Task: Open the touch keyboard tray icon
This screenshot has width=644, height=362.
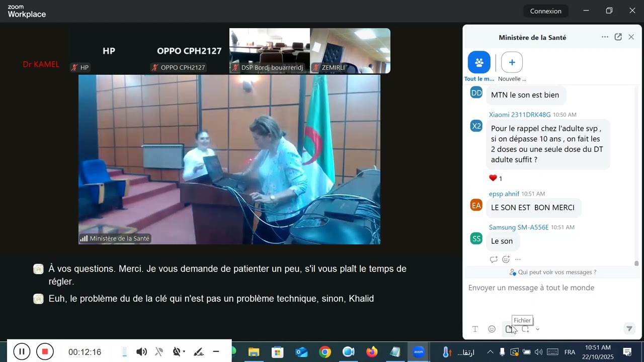Action: (552, 352)
